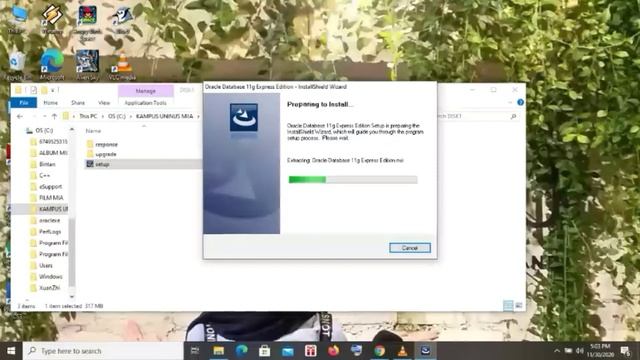Viewport: 640px width, 360px height.
Task: Open the Mail app on taskbar
Action: pos(288,351)
